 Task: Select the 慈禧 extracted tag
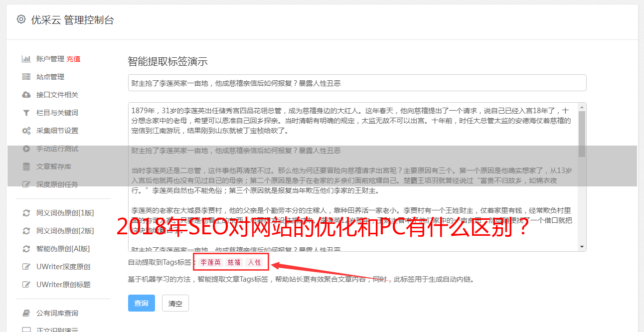click(x=234, y=262)
